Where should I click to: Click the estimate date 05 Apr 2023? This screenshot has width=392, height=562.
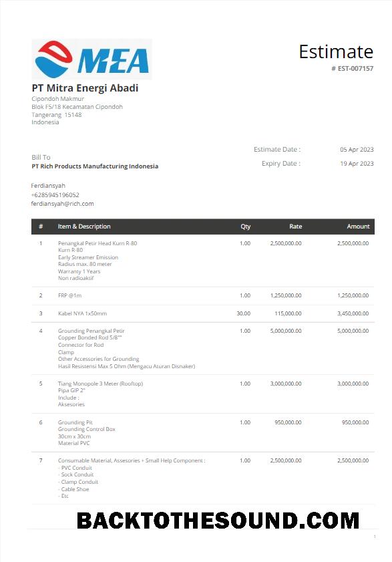tap(357, 150)
